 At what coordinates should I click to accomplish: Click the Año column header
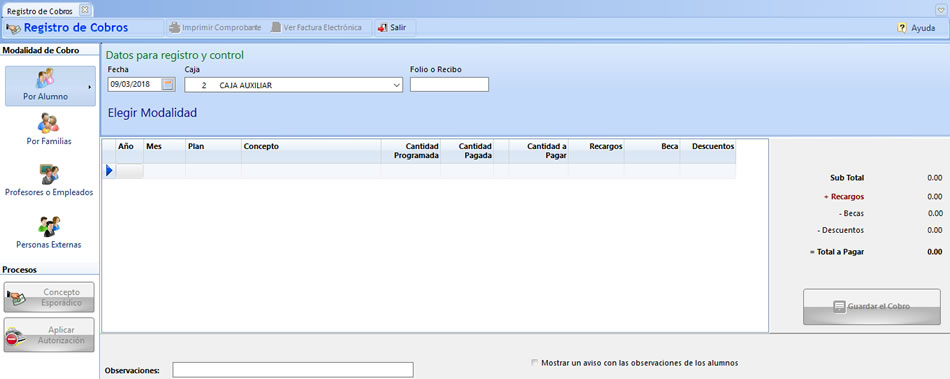tap(130, 151)
